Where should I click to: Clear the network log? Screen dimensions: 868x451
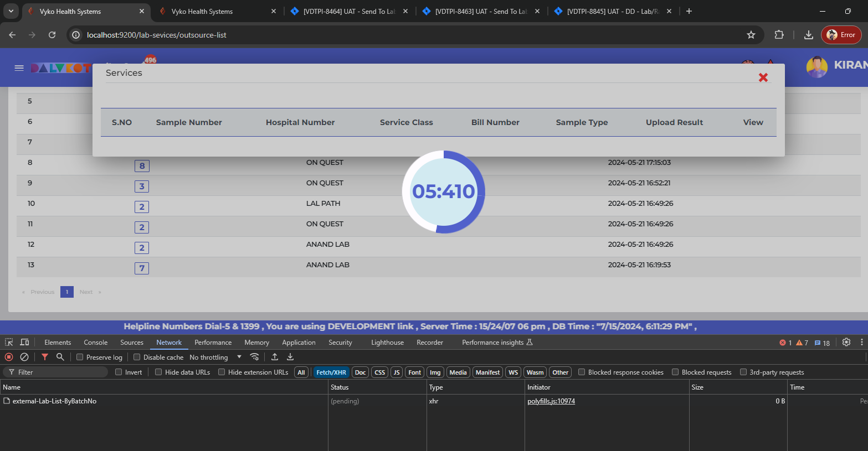(24, 357)
